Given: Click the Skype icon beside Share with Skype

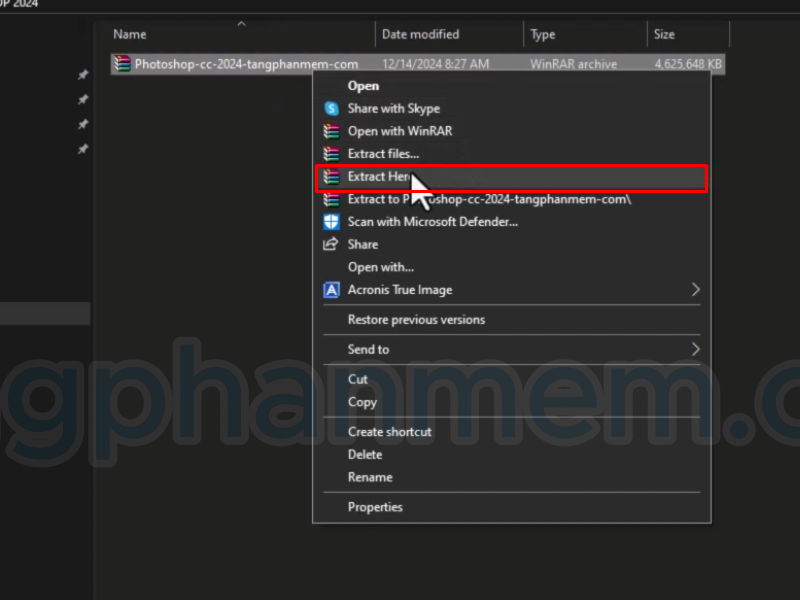Looking at the screenshot, I should point(331,108).
